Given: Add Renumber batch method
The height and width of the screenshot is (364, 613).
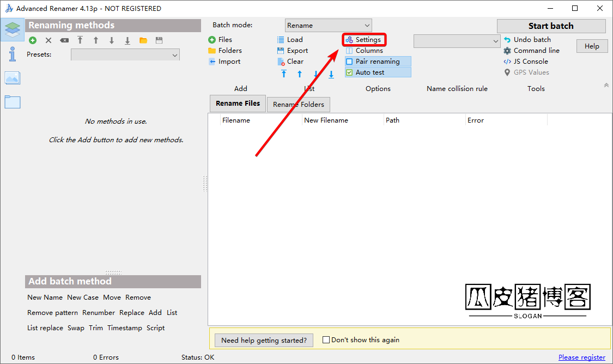Looking at the screenshot, I should pos(99,312).
